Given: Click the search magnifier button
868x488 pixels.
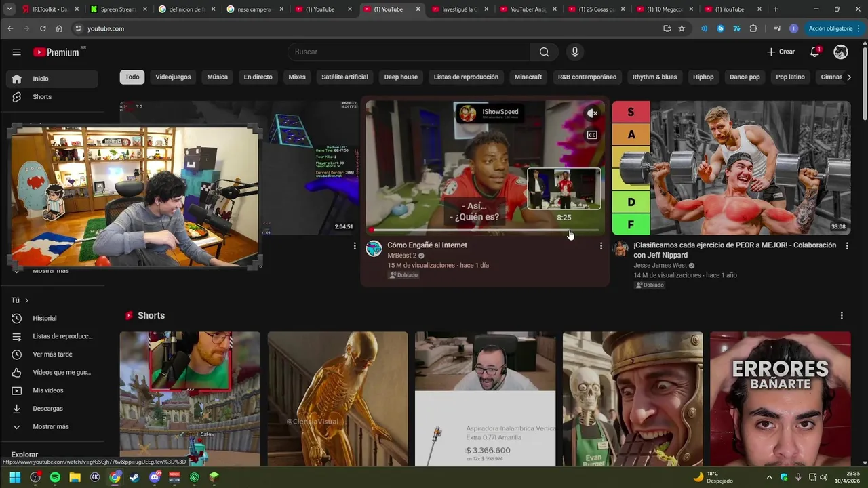Looking at the screenshot, I should [x=544, y=52].
